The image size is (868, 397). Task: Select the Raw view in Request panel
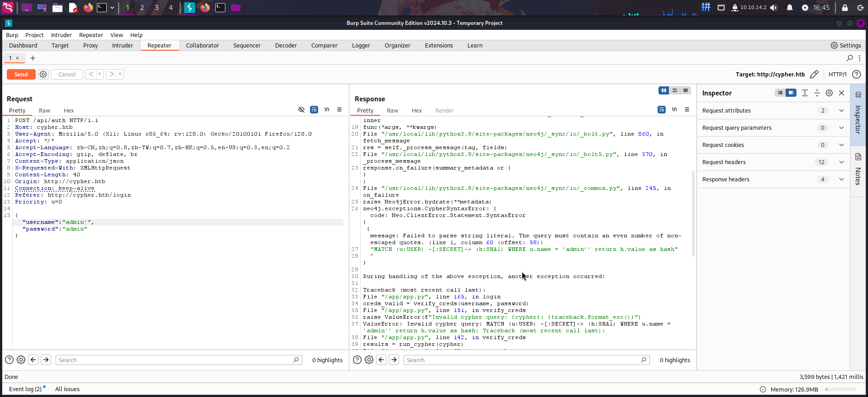click(44, 110)
